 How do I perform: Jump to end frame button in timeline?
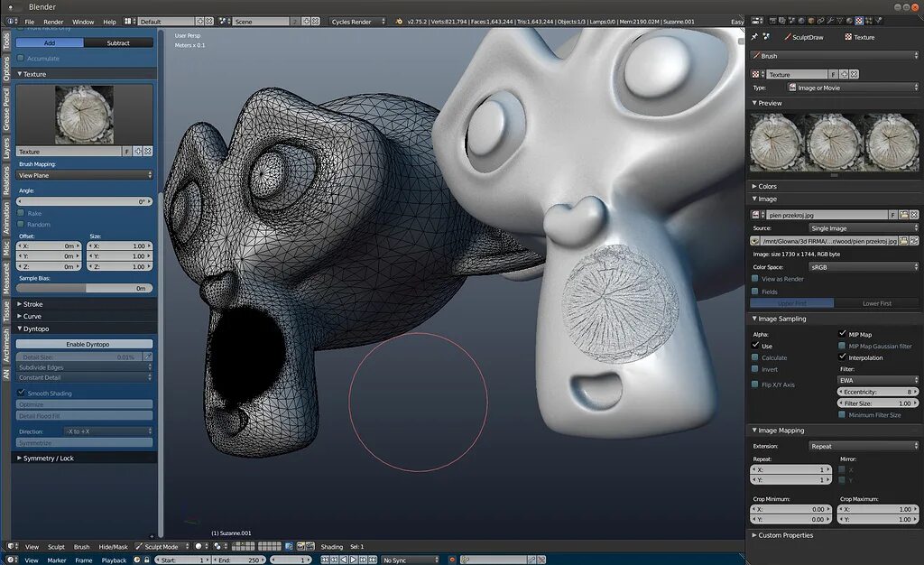(373, 560)
